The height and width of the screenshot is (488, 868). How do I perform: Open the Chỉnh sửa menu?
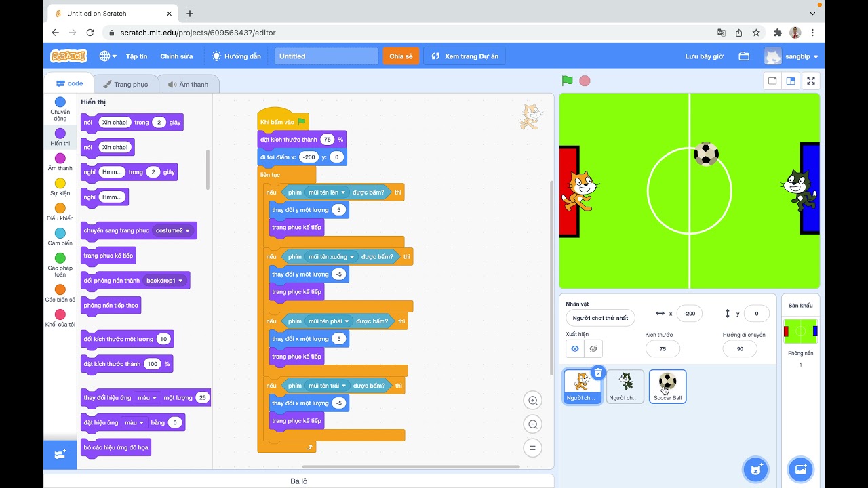176,56
